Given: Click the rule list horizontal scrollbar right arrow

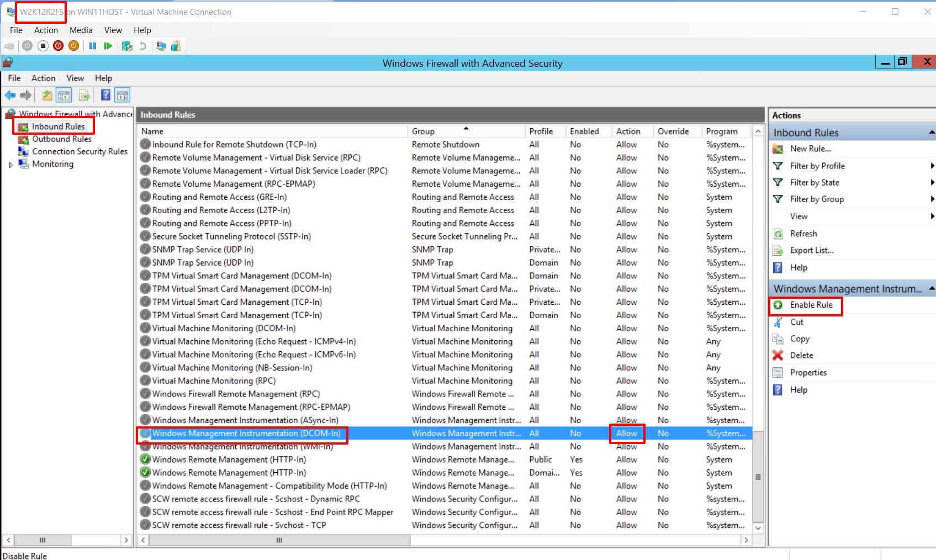Looking at the screenshot, I should pyautogui.click(x=746, y=540).
